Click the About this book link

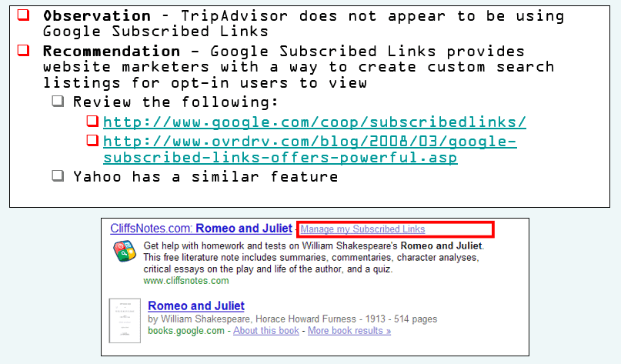point(266,331)
